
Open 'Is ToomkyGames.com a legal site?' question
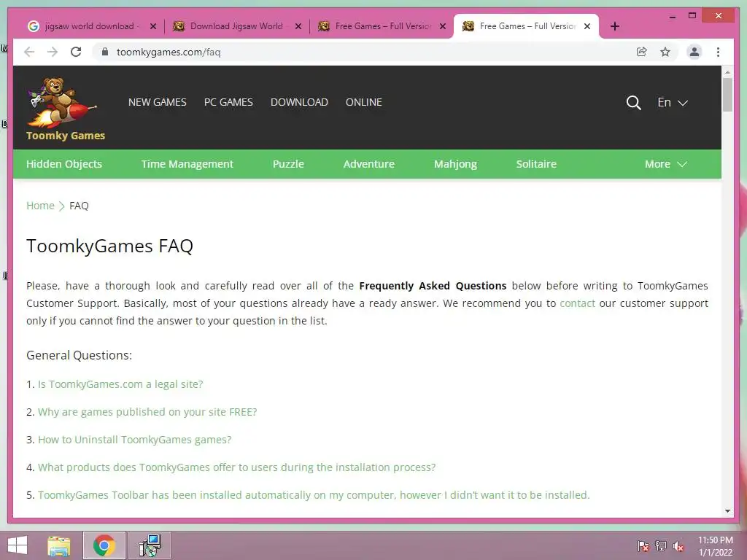click(x=120, y=384)
